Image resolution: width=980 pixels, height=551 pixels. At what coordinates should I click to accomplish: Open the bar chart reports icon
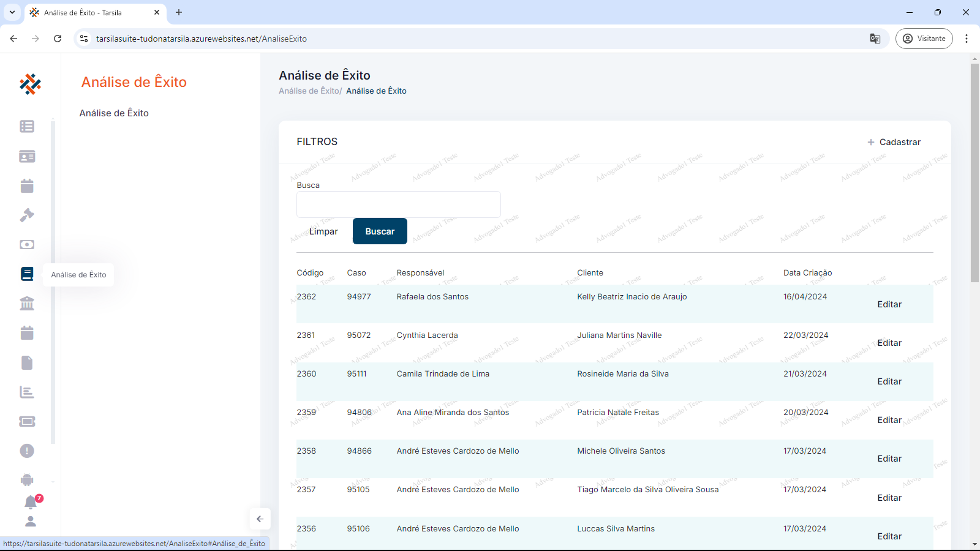click(x=27, y=392)
